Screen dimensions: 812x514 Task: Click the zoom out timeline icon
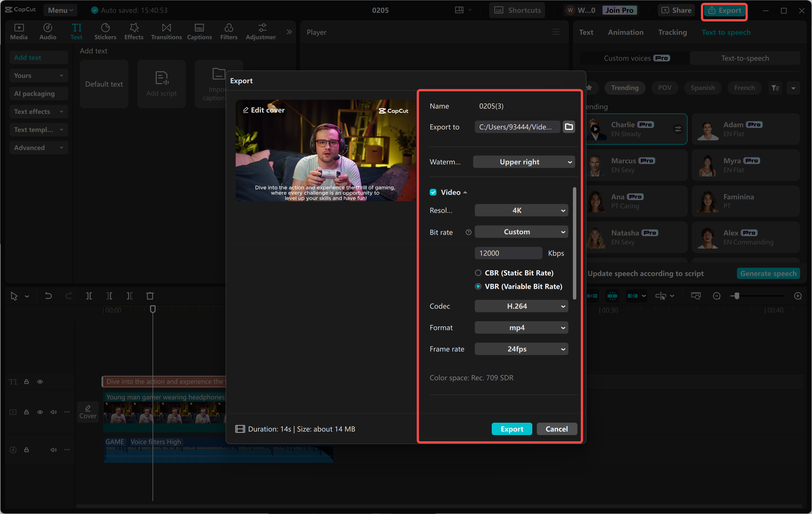717,296
